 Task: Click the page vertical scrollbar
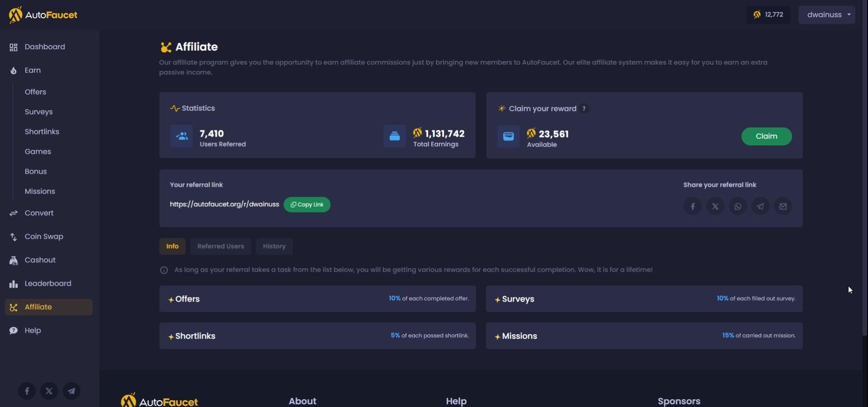click(x=865, y=167)
